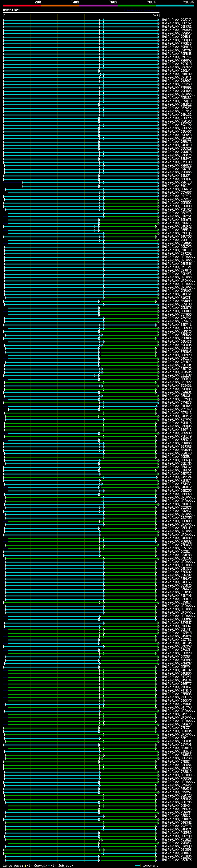This screenshot has width=197, height=868.
Task: Select the UniRef100_P93263 label
Action: [177, 84]
